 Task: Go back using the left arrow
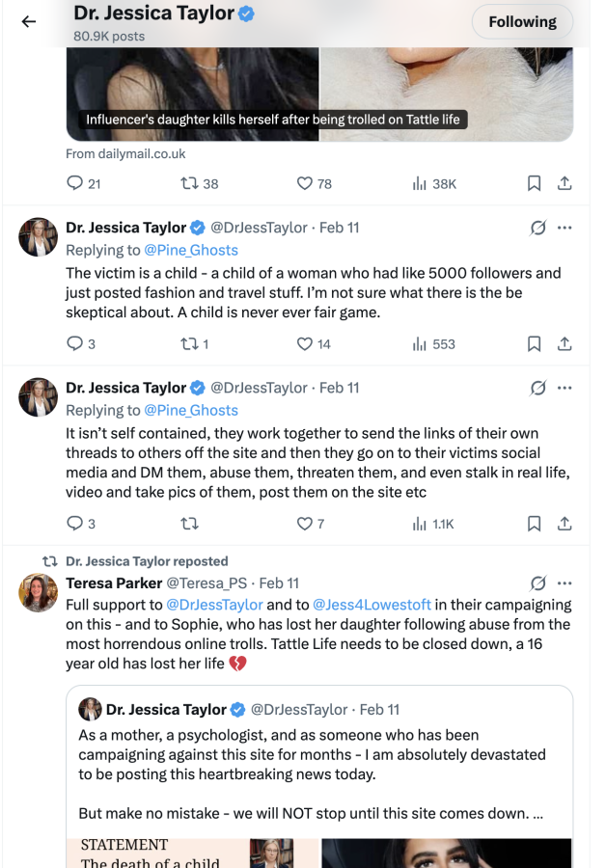click(x=29, y=21)
